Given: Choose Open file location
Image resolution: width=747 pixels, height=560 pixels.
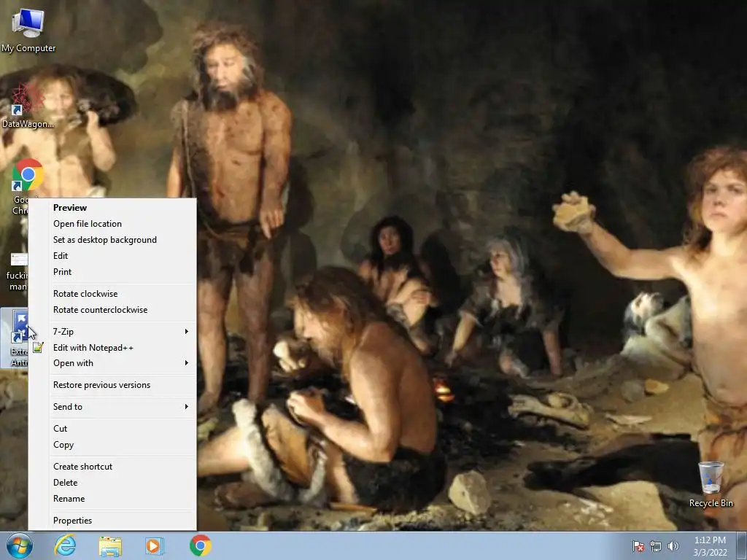Looking at the screenshot, I should tap(112, 224).
